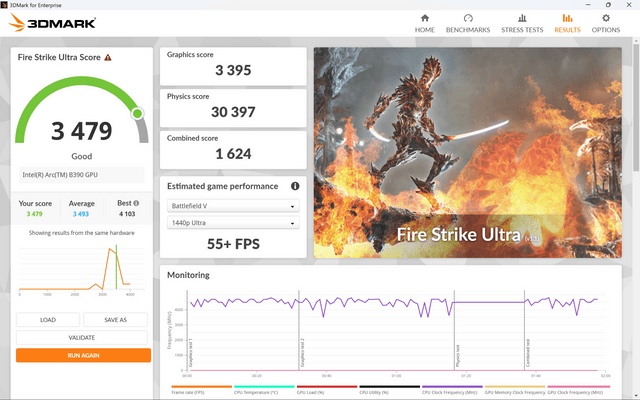Go to the Benchmarks gauge icon

click(468, 18)
